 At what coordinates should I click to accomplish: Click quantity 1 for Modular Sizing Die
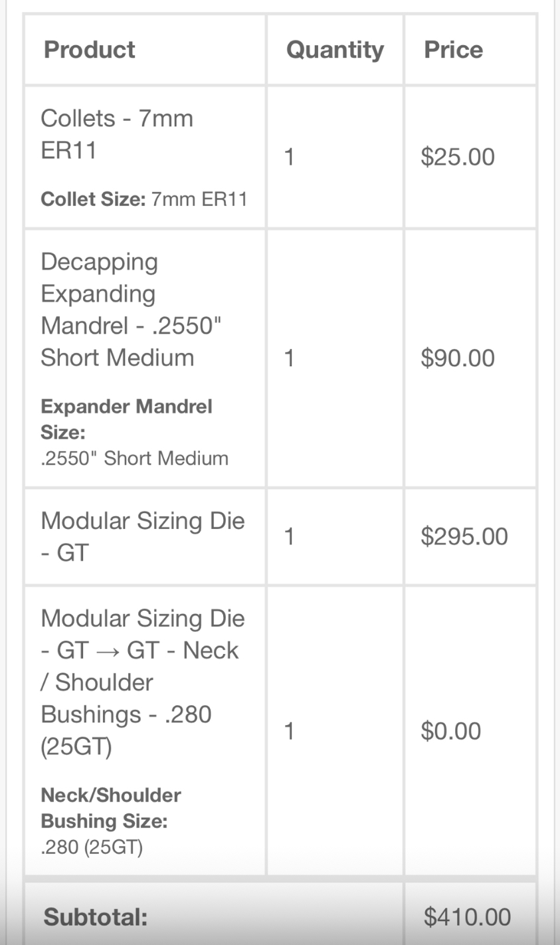point(289,536)
